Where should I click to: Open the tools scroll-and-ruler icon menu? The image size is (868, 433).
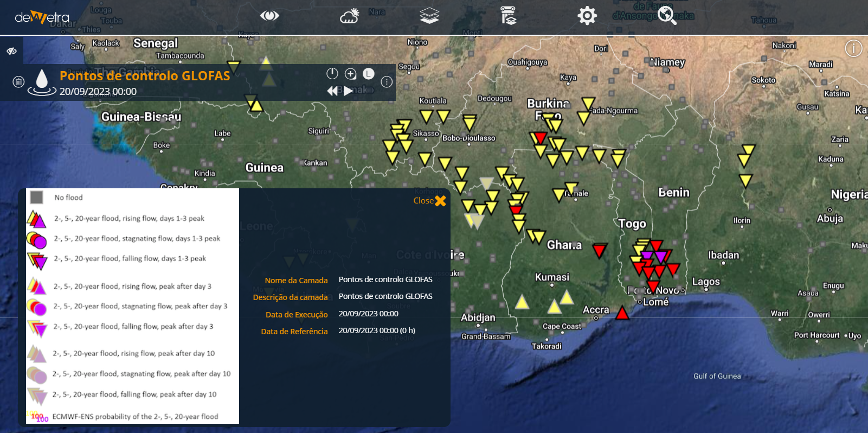[x=508, y=16]
